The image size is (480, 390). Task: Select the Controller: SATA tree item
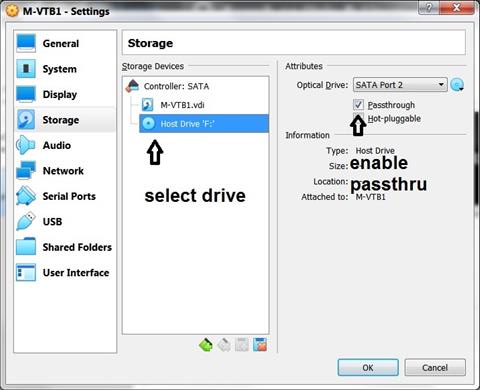tap(176, 86)
